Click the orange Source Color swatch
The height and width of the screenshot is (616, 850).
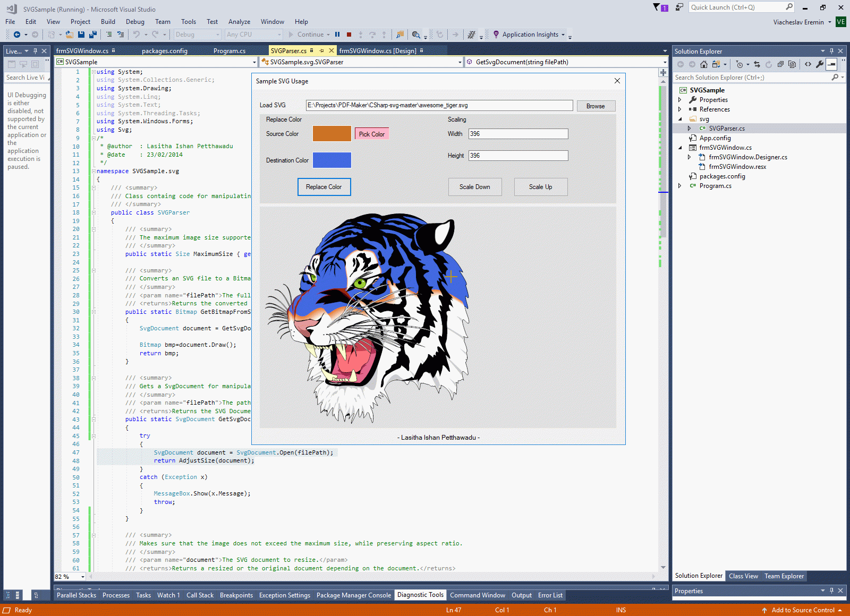coord(332,134)
